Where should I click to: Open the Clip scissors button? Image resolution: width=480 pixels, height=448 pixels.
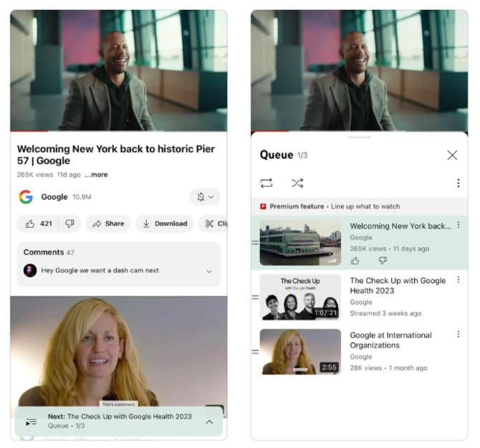[x=213, y=224]
